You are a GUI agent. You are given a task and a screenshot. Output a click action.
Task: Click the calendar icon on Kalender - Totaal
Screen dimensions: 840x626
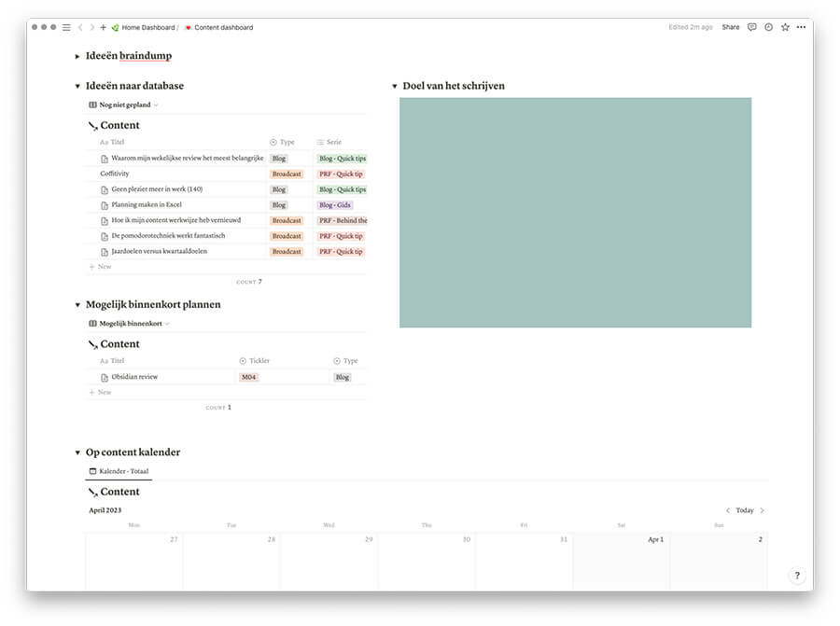coord(93,470)
